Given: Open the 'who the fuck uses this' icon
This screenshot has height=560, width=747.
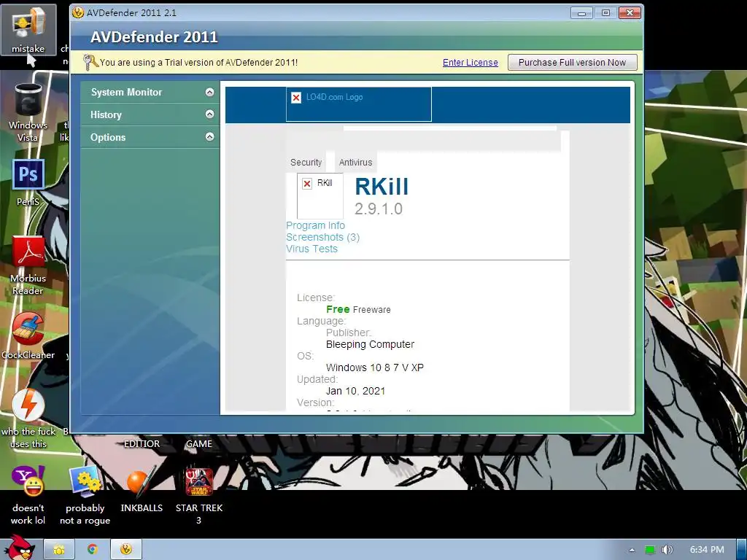Looking at the screenshot, I should coord(28,419).
